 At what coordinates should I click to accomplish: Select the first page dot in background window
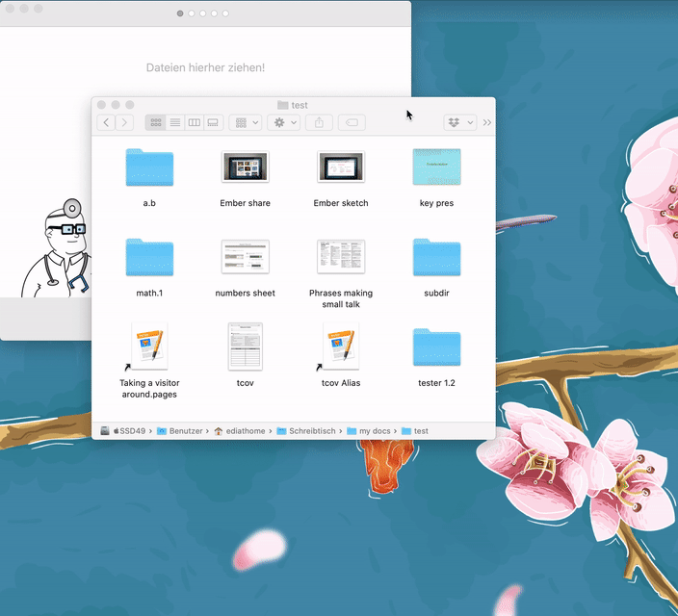(x=180, y=13)
